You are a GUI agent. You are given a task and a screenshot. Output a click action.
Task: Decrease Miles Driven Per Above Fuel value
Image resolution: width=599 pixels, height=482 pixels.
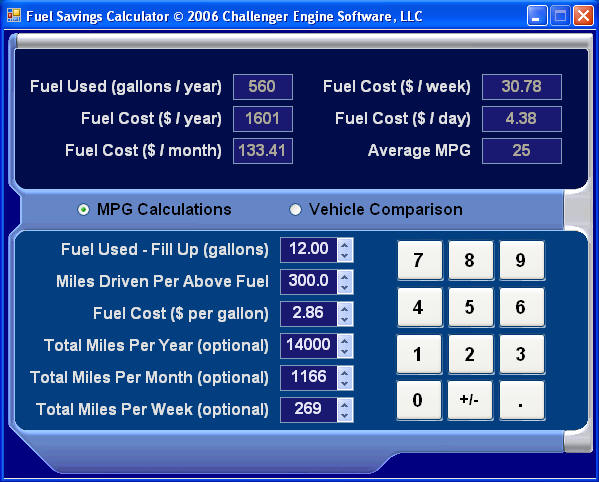pyautogui.click(x=345, y=288)
